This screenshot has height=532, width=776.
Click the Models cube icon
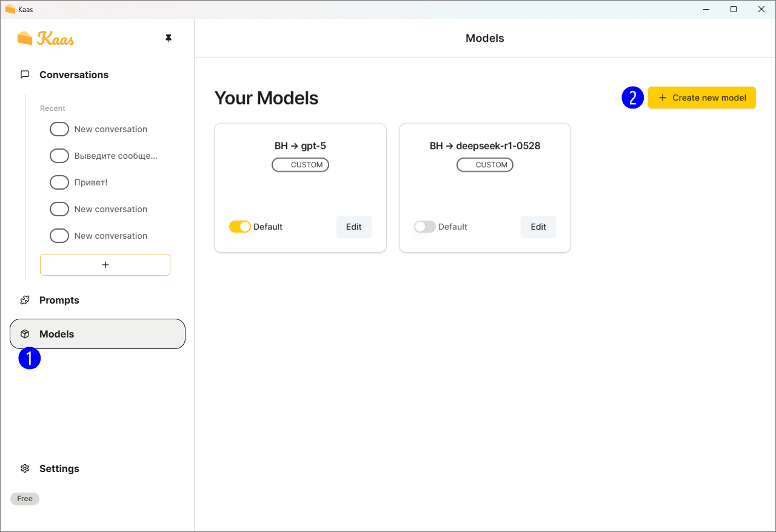(24, 333)
